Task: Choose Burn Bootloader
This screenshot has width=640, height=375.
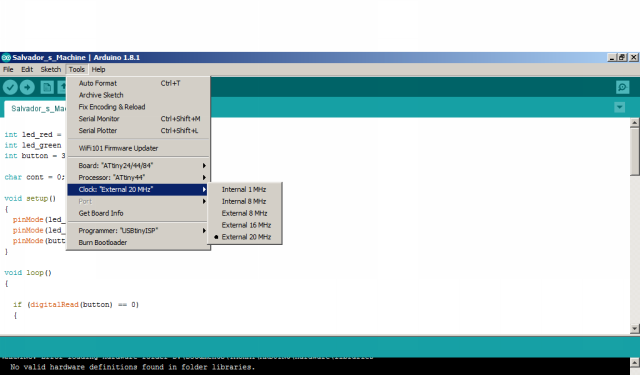Action: pos(138,242)
